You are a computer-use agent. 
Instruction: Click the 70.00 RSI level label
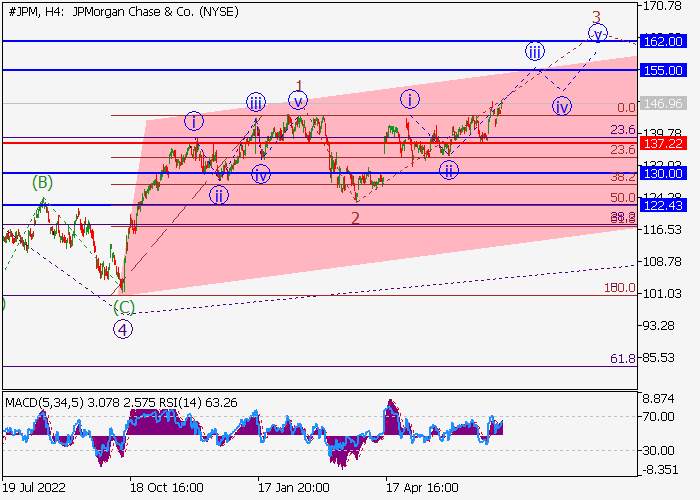point(658,417)
